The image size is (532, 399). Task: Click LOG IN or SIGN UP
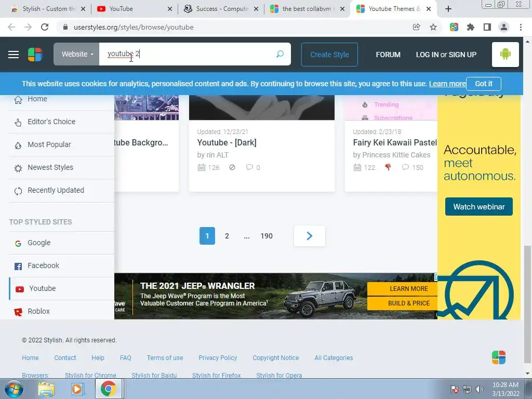click(446, 55)
